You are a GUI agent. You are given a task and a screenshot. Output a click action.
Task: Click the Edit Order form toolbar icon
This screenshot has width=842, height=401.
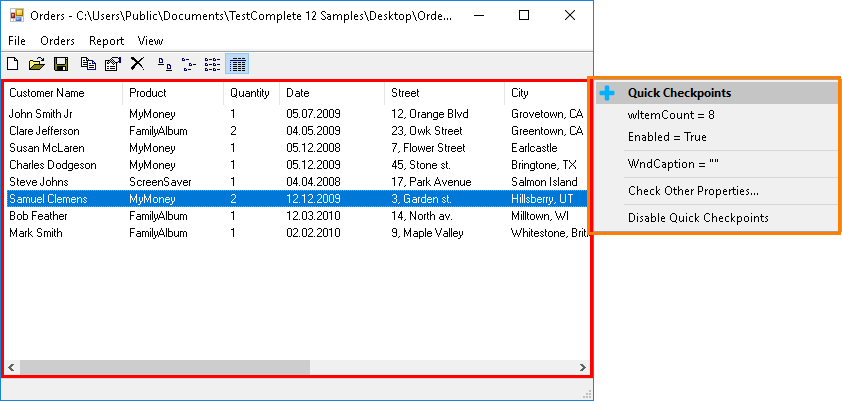click(x=113, y=64)
